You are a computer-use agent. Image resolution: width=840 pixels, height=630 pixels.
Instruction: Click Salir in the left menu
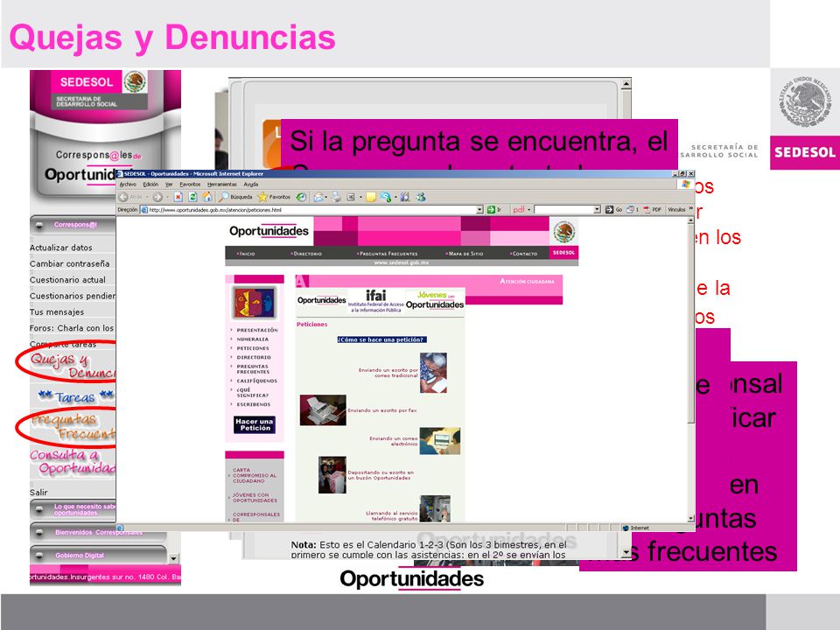click(38, 493)
